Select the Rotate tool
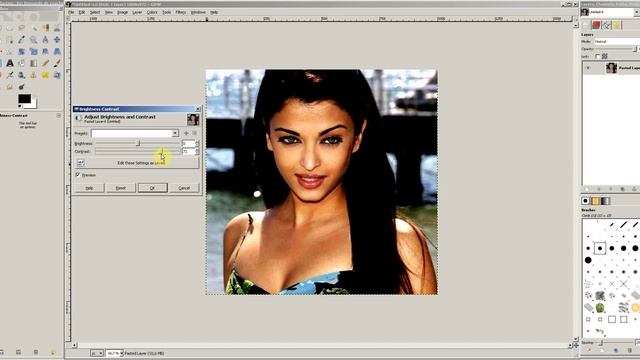The height and width of the screenshot is (360, 640). click(x=22, y=52)
